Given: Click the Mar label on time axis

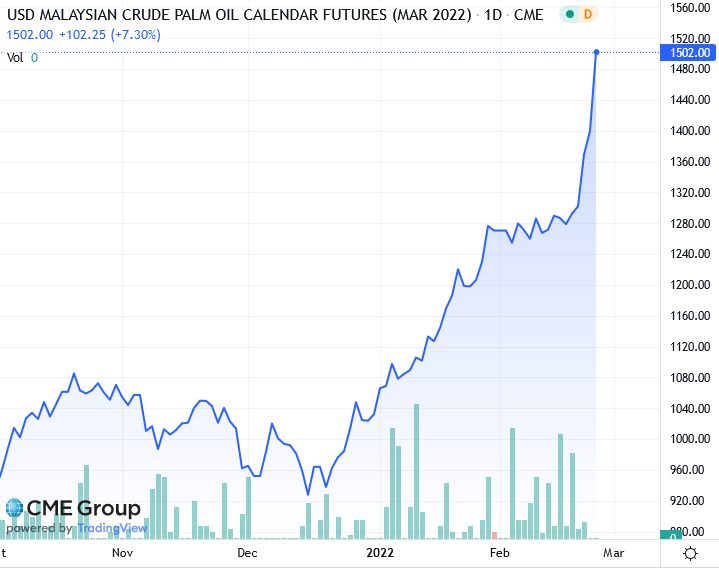Looking at the screenshot, I should (x=613, y=552).
